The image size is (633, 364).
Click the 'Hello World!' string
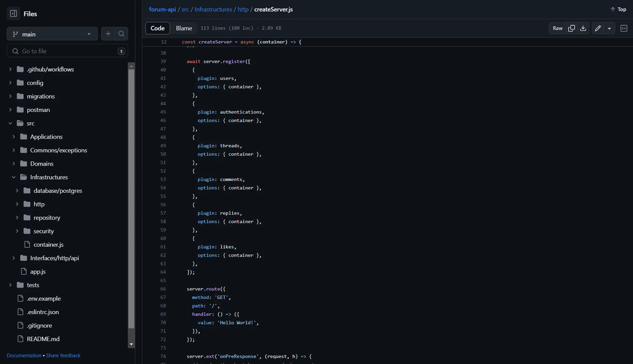pyautogui.click(x=237, y=323)
